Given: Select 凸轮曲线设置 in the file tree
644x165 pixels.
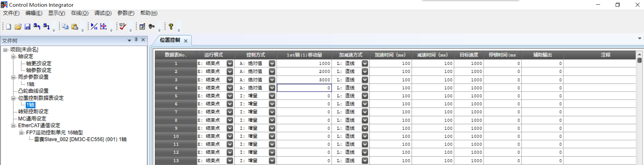Looking at the screenshot, I should pos(33,91).
